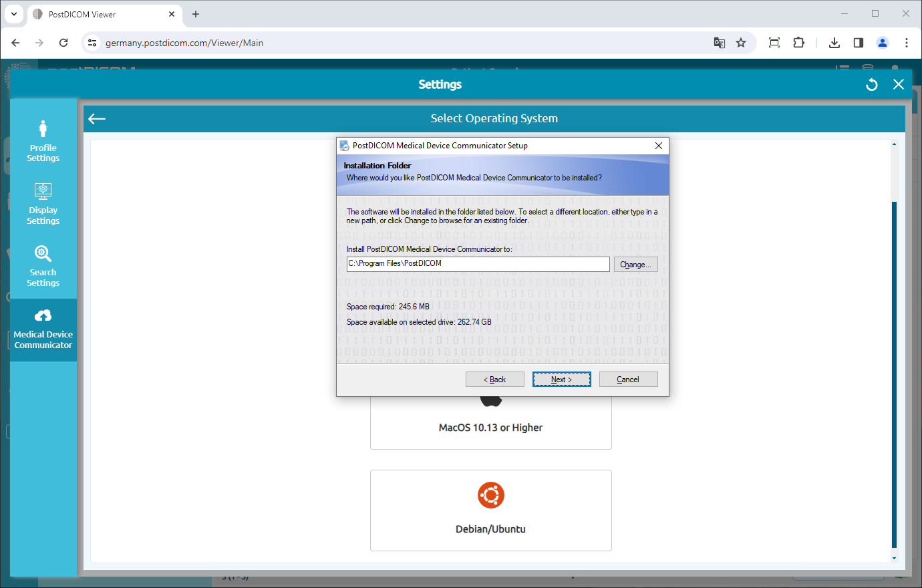Click the screen capture extension icon
This screenshot has height=588, width=922.
point(774,43)
